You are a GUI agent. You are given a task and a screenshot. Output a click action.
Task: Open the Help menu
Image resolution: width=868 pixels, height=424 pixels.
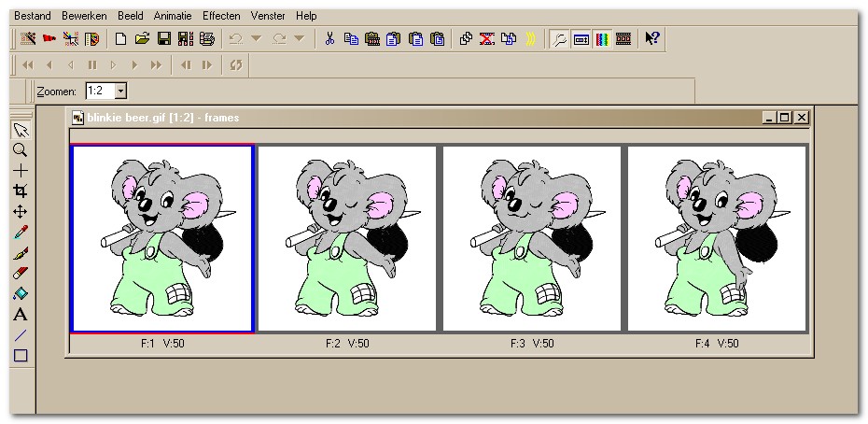(306, 16)
